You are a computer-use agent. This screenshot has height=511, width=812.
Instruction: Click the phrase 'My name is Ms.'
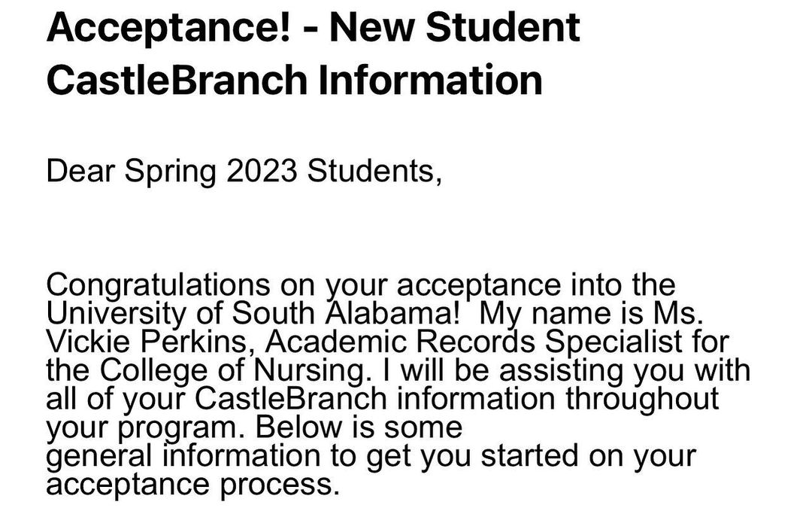593,314
